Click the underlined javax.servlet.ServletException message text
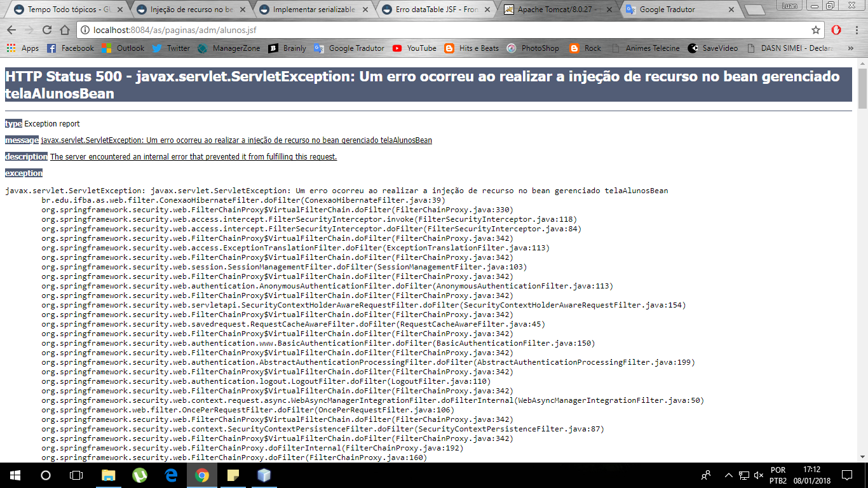868x488 pixels. 236,140
